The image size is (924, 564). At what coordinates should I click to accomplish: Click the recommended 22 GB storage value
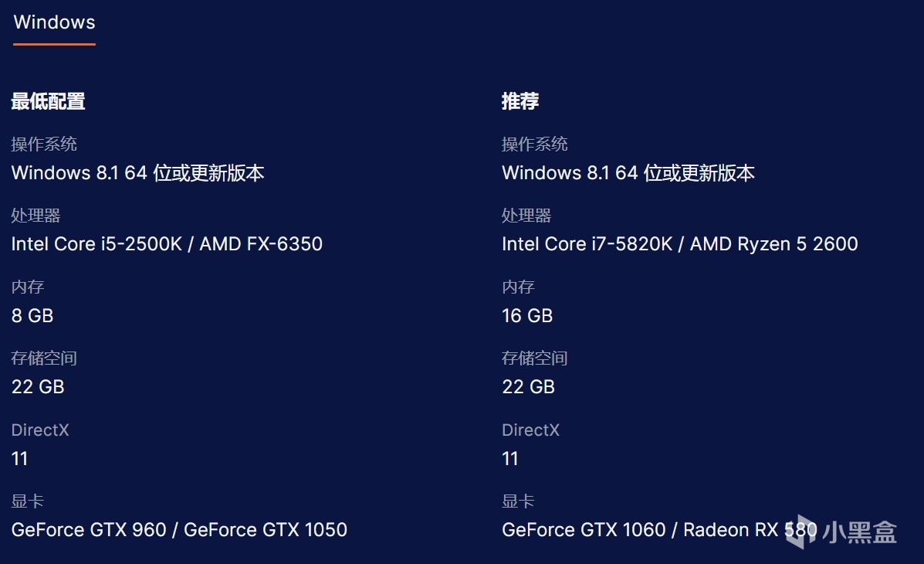point(528,387)
